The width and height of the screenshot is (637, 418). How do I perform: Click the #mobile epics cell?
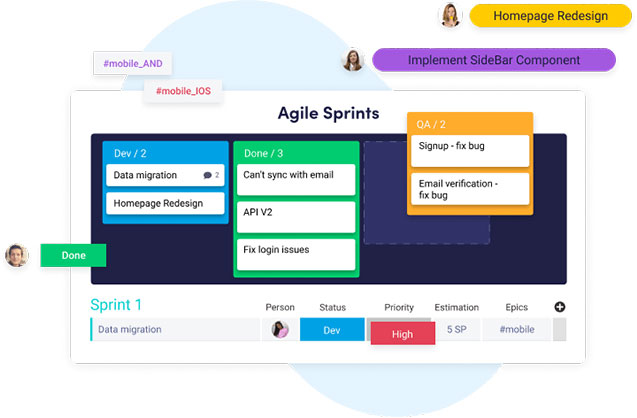[x=516, y=329]
